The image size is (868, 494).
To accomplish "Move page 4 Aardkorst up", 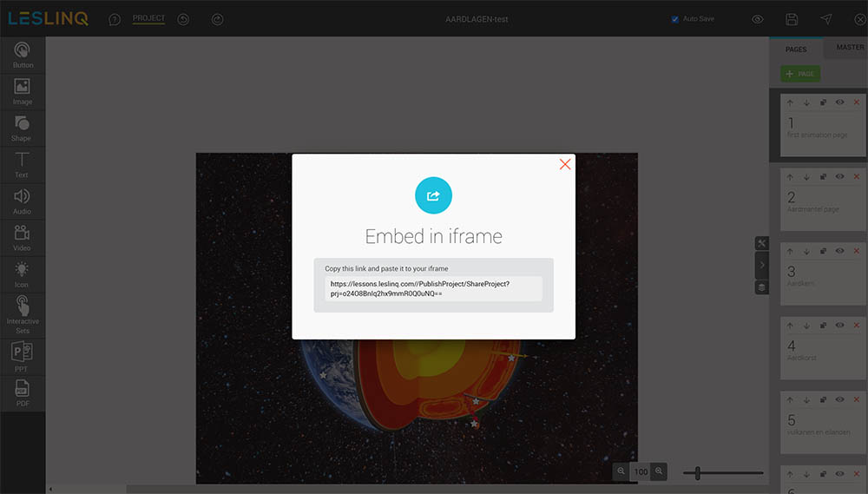I will (790, 325).
